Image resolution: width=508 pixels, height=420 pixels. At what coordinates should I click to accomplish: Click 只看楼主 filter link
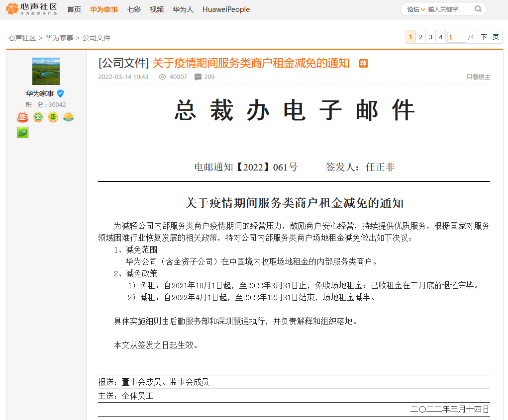click(x=478, y=77)
